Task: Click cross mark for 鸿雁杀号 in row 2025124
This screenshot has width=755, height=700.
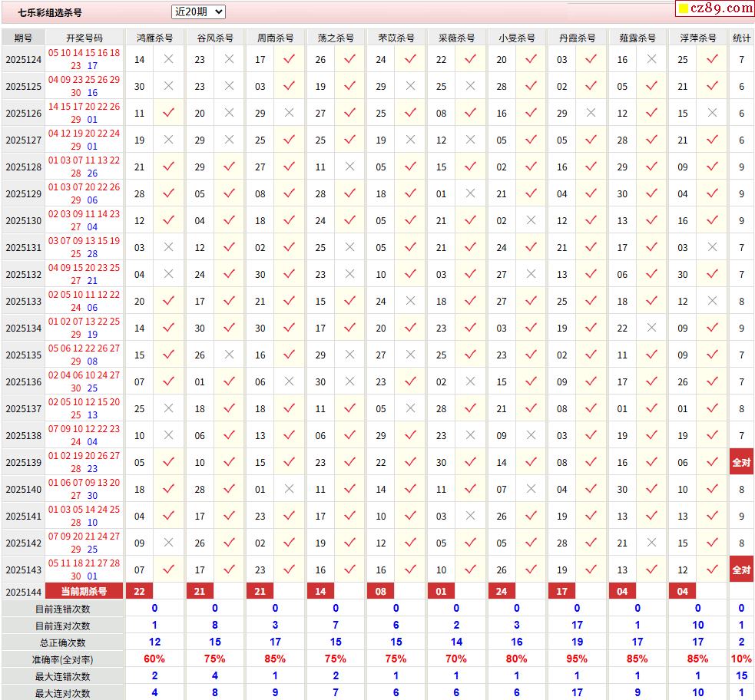Action: pyautogui.click(x=169, y=59)
